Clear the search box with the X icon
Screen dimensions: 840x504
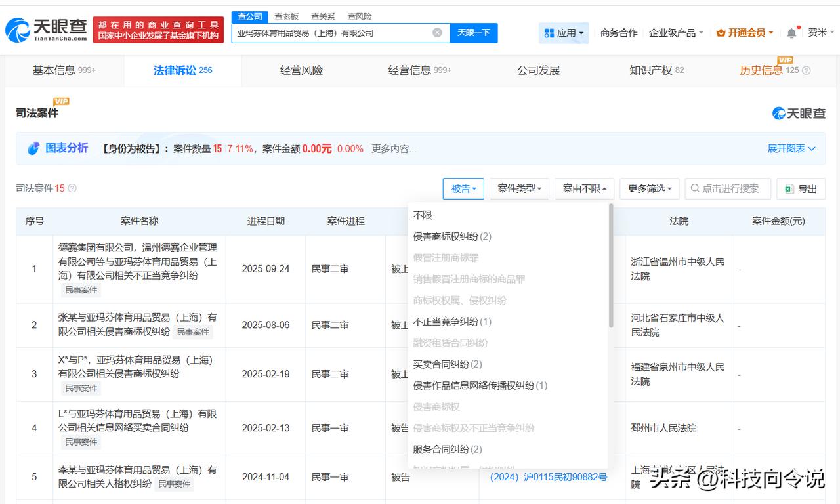(437, 33)
